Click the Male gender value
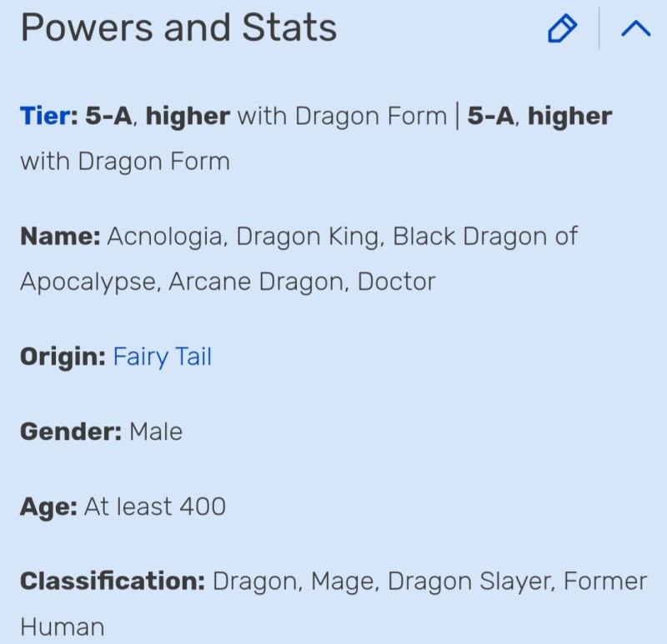667x644 pixels. [x=156, y=432]
